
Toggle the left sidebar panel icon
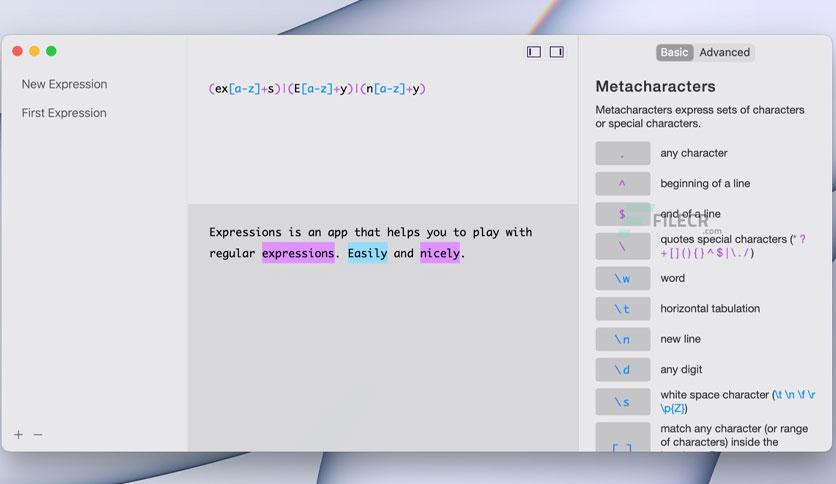pyautogui.click(x=534, y=52)
